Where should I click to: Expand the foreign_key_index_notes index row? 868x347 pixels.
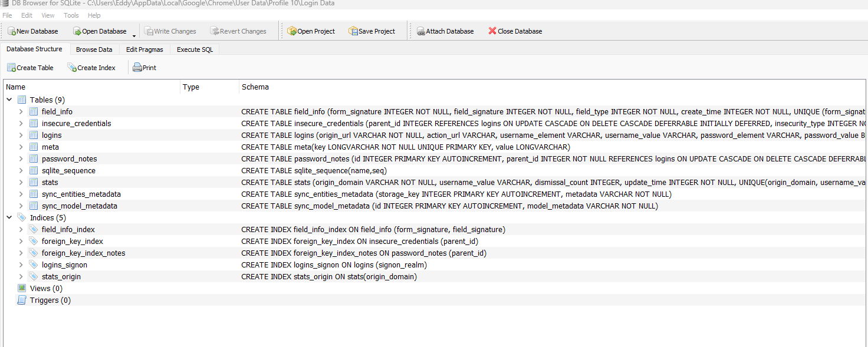[x=21, y=253]
